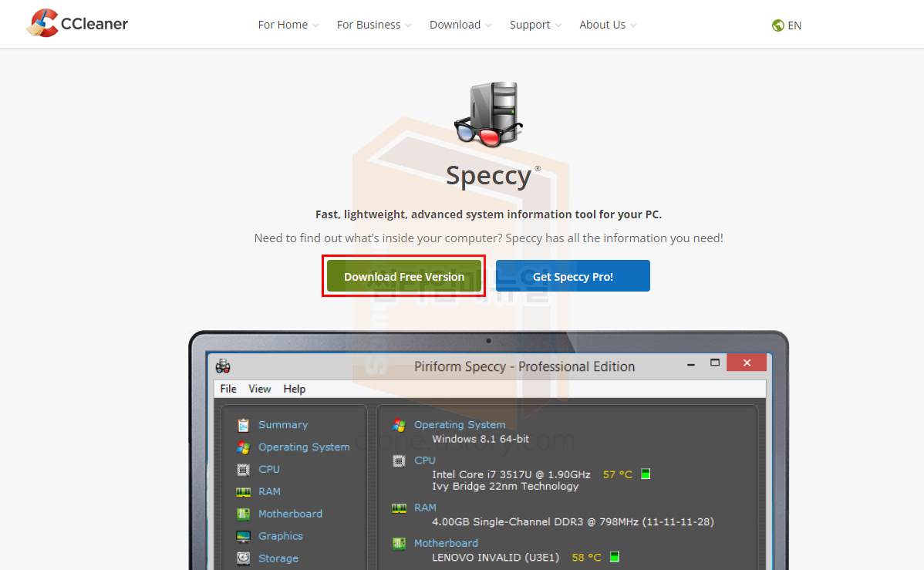Click the green motherboard temperature indicator
Viewport: 924px width, 570px height.
615,557
